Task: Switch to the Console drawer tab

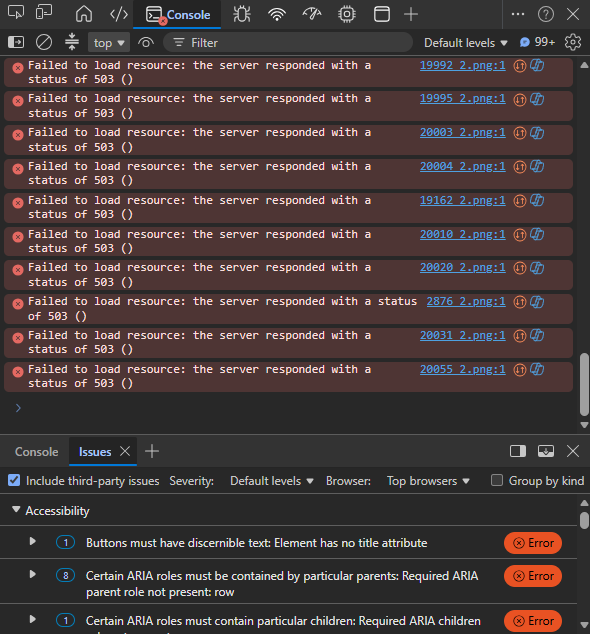Action: click(x=36, y=452)
